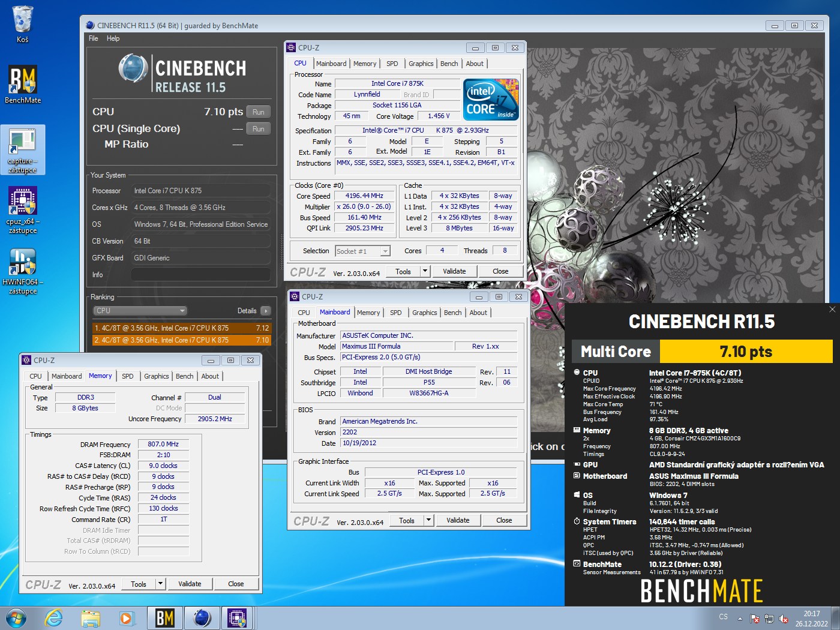Screen dimensions: 840x630
Task: Click Close in the CPU-Z CPU window
Action: pyautogui.click(x=500, y=271)
